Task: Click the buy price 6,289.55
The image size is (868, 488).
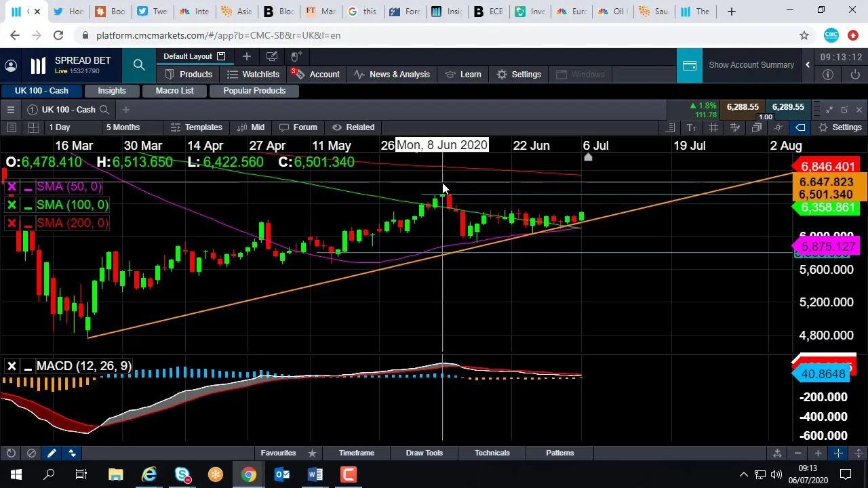Action: pyautogui.click(x=788, y=107)
